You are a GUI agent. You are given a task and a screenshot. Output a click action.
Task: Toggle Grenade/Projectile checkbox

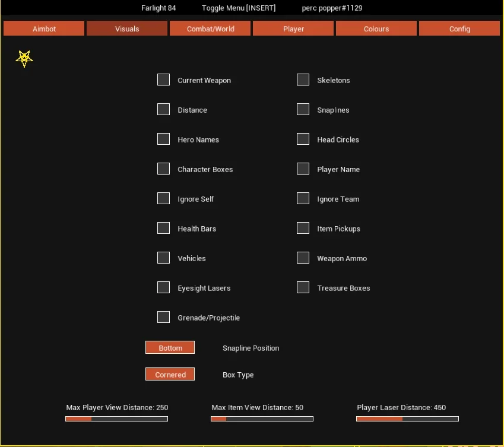pyautogui.click(x=164, y=317)
